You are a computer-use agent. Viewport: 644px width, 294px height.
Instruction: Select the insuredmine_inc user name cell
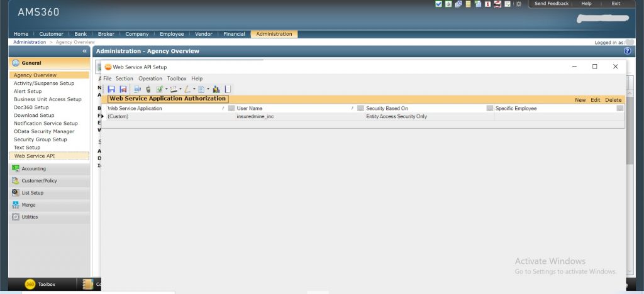(x=300, y=116)
